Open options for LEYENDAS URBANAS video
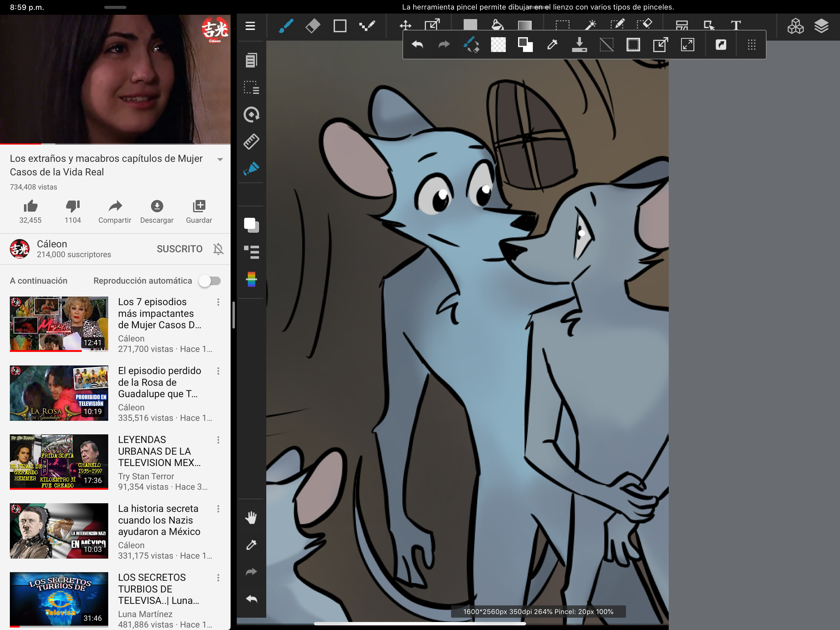Image resolution: width=840 pixels, height=630 pixels. [218, 440]
